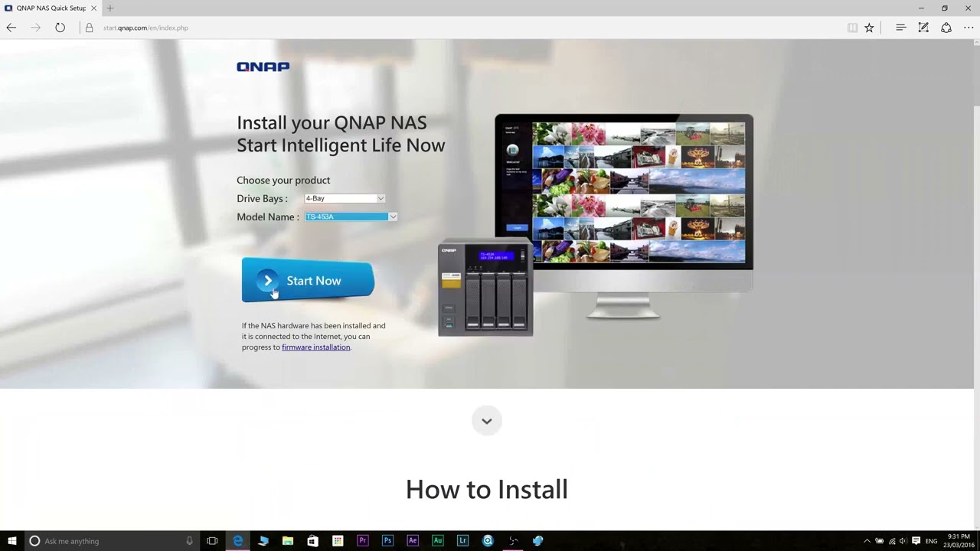
Task: Open the Windows Start menu
Action: coord(12,540)
